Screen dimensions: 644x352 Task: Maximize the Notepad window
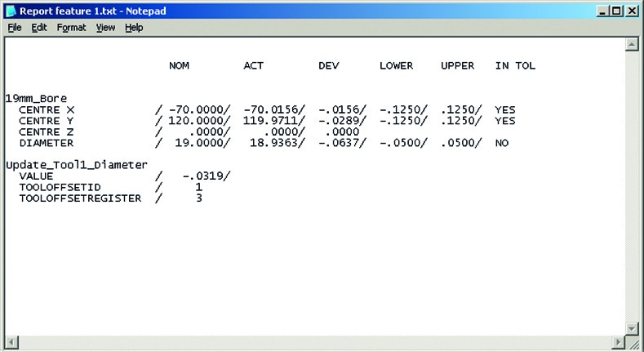pyautogui.click(x=618, y=11)
